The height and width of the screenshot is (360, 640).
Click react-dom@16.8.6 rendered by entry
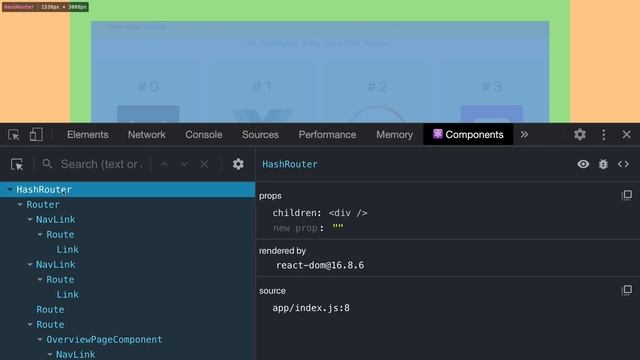tap(320, 265)
